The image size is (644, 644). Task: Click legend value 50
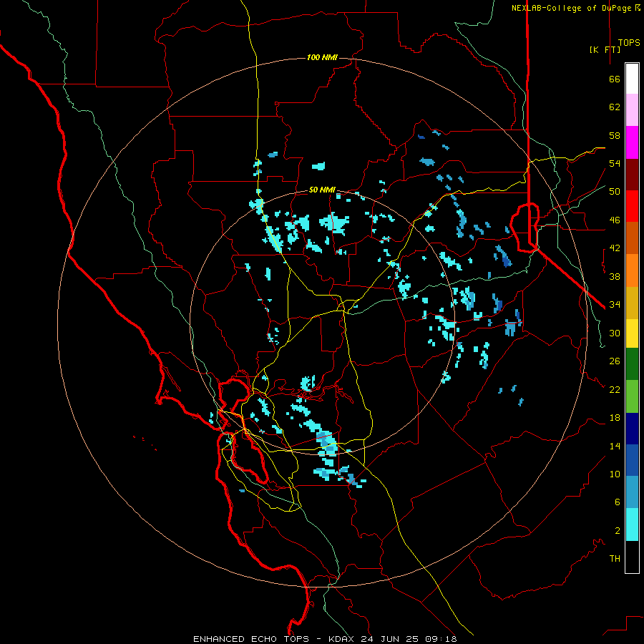pyautogui.click(x=615, y=191)
